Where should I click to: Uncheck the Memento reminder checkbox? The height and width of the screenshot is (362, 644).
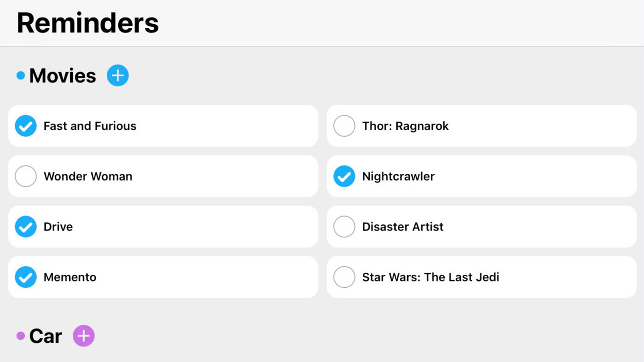(x=26, y=277)
